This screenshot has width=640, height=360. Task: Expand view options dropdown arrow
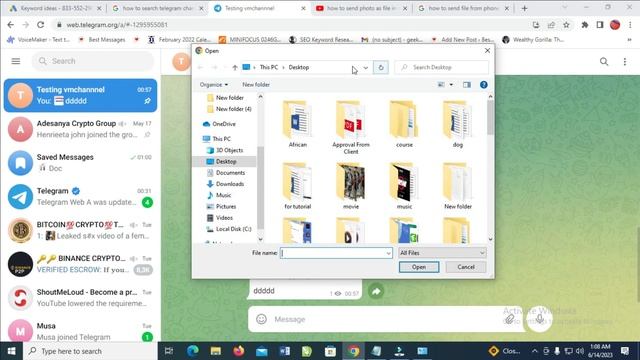(x=451, y=84)
